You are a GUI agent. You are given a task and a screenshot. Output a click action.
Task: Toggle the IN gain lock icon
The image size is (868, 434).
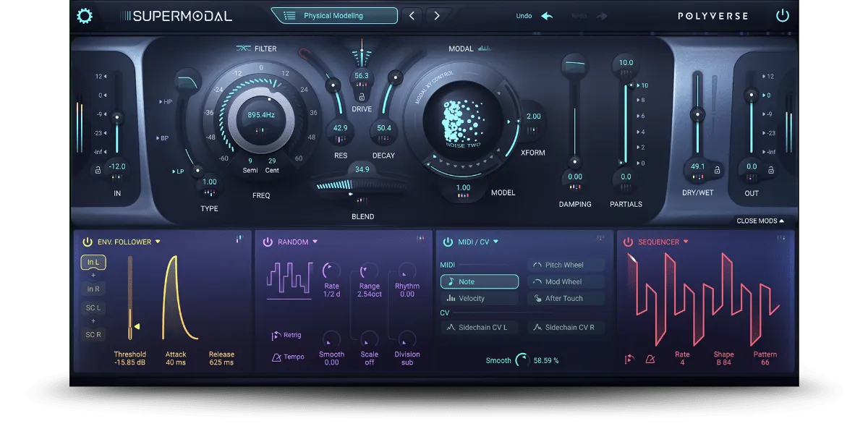tap(97, 171)
